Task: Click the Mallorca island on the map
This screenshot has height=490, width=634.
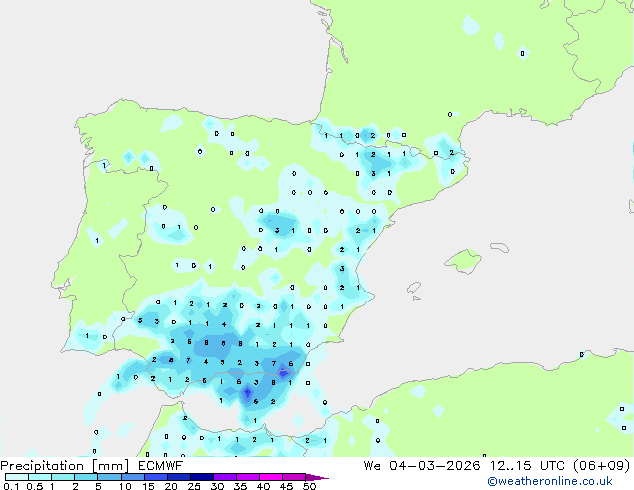Action: 463,261
